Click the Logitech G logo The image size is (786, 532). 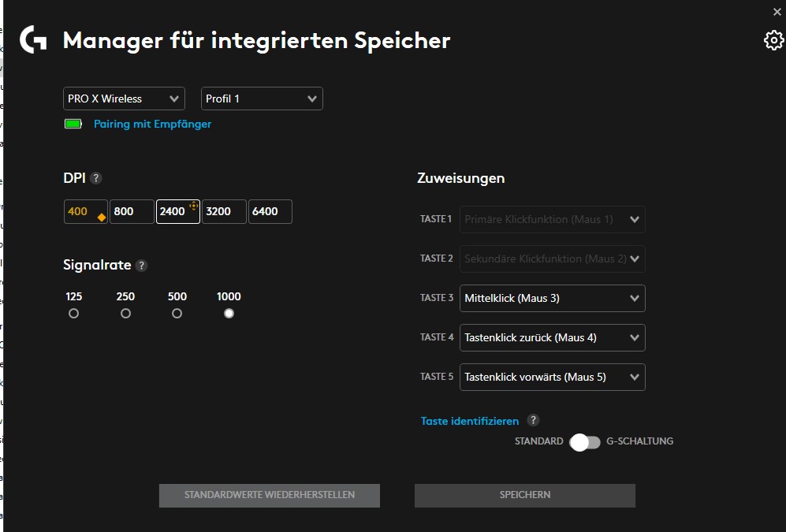coord(32,39)
